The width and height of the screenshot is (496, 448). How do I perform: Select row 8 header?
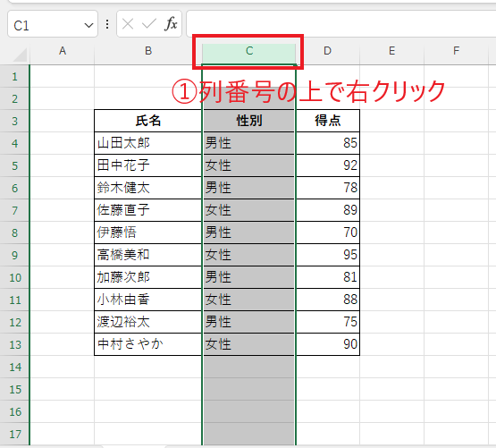click(14, 232)
